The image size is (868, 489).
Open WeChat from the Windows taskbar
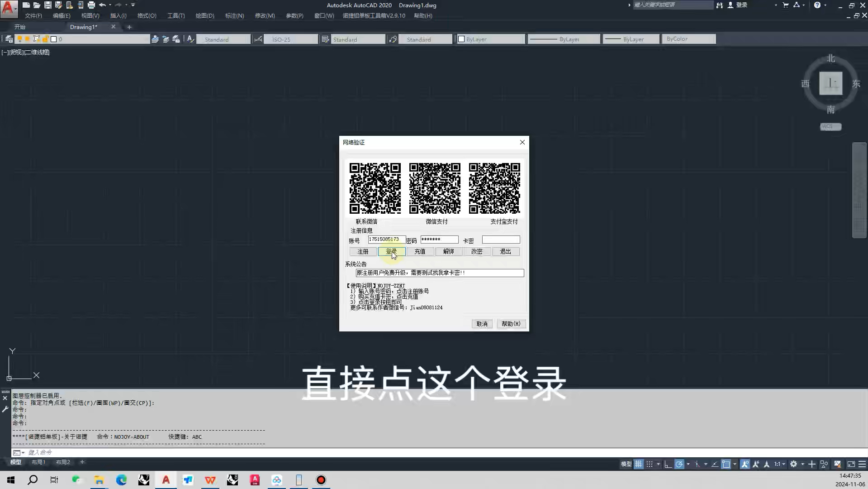[x=77, y=480]
